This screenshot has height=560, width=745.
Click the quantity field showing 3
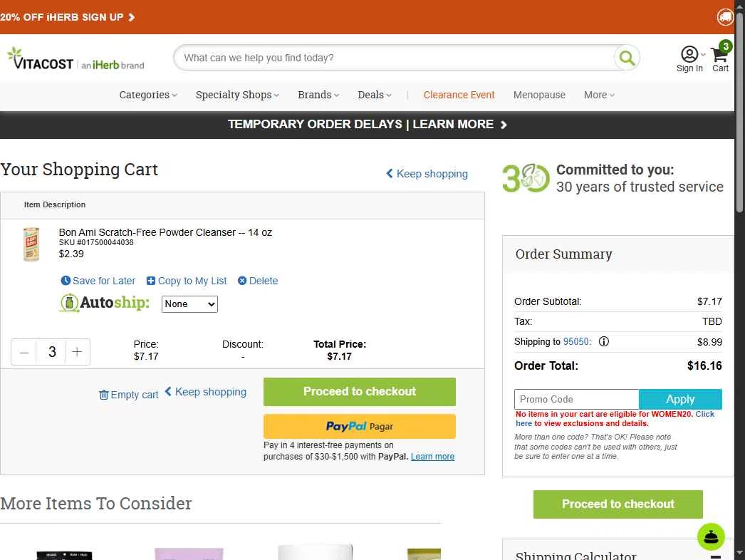coord(51,352)
